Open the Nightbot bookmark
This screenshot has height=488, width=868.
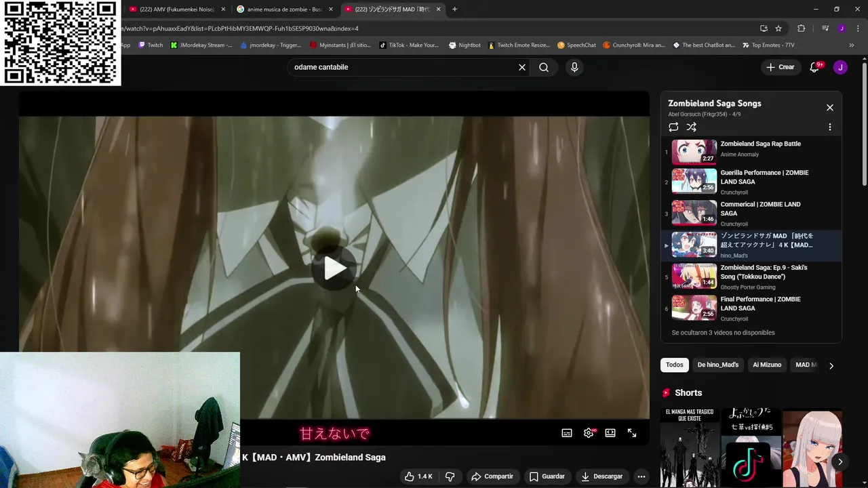465,45
